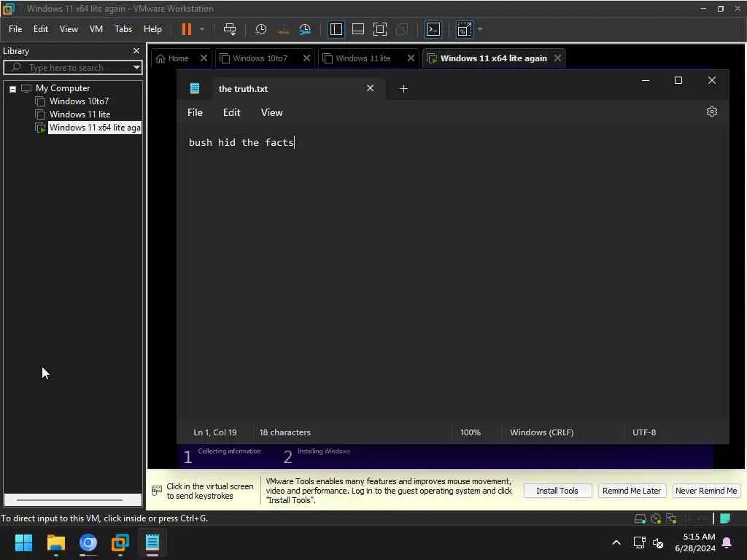Viewport: 747px width, 560px height.
Task: Click the Send Ctrl+Alt+Del toolbar icon
Action: (230, 29)
